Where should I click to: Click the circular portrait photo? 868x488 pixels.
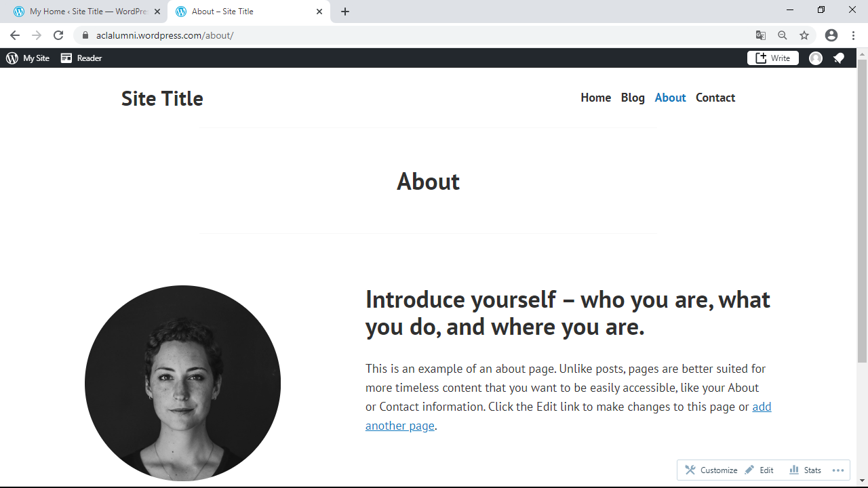[x=182, y=383]
